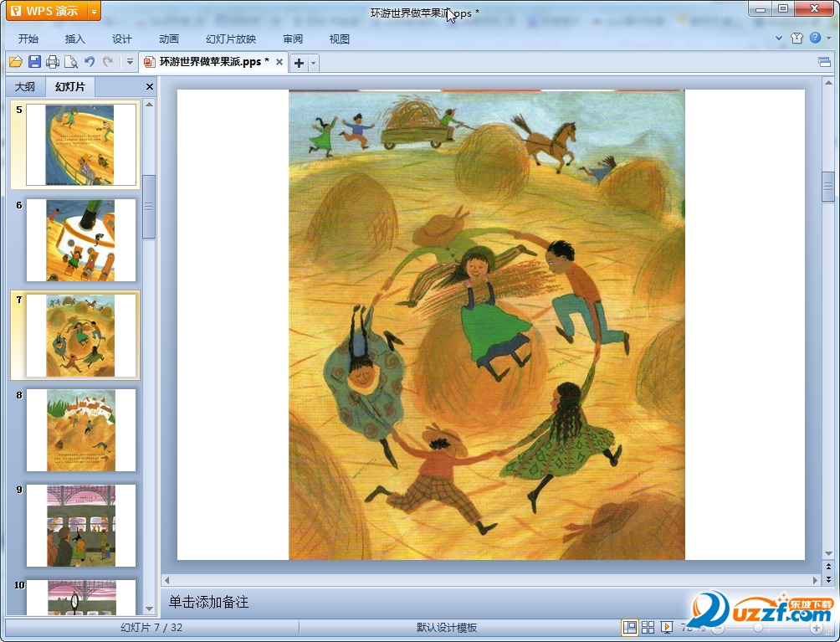Viewport: 840px width, 642px height.
Task: Redo the last undone action
Action: point(108,62)
